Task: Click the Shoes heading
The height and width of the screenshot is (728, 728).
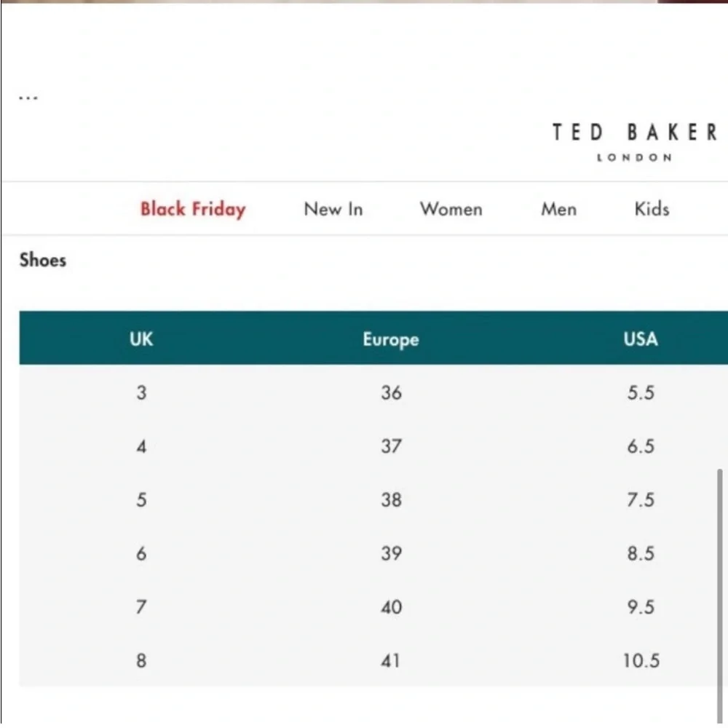Action: tap(42, 260)
